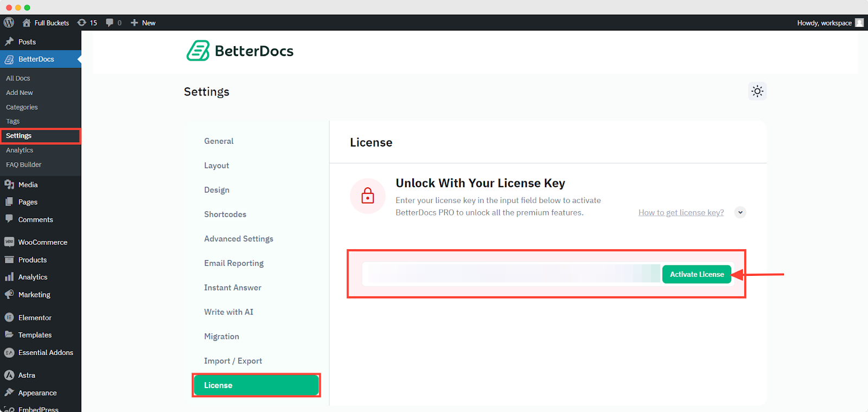
Task: Click the WooCommerce icon in sidebar
Action: [x=9, y=242]
